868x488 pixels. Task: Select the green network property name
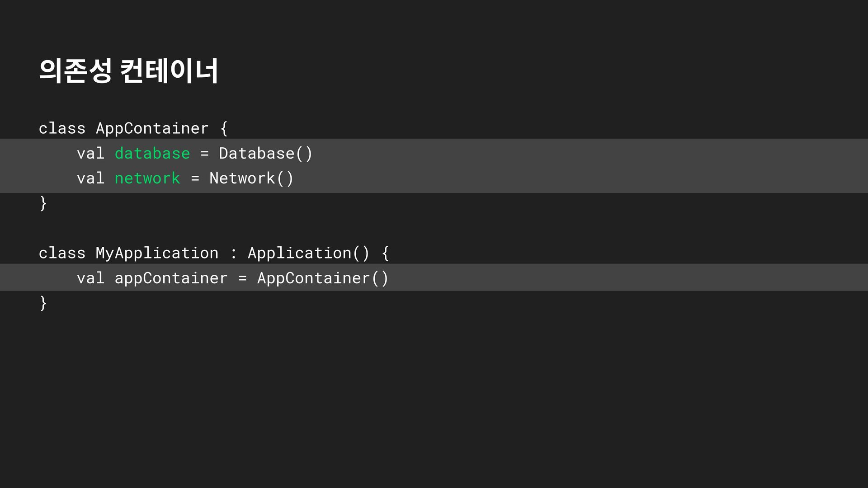click(x=147, y=178)
